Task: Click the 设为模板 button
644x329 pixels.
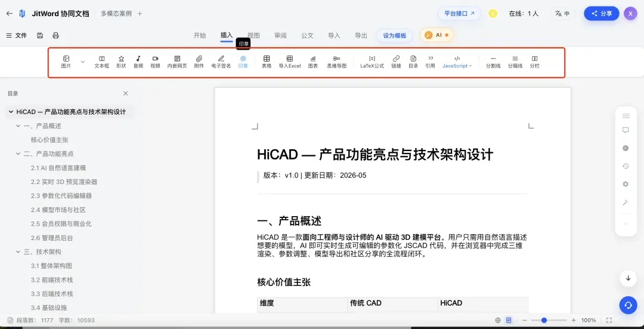Action: (x=395, y=35)
